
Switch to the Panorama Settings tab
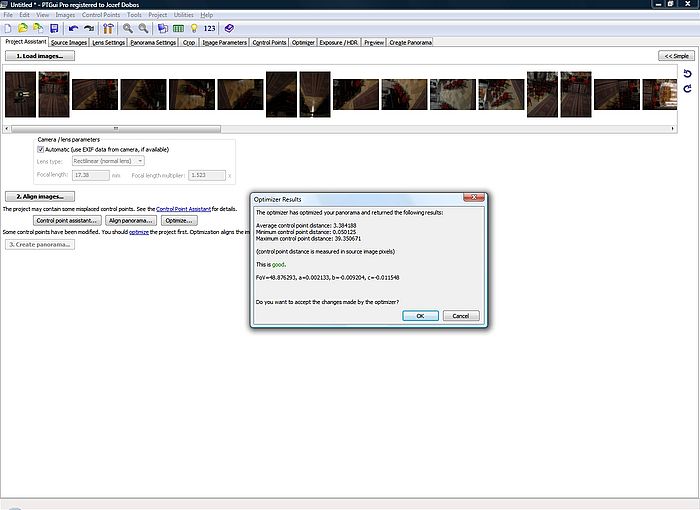point(153,43)
